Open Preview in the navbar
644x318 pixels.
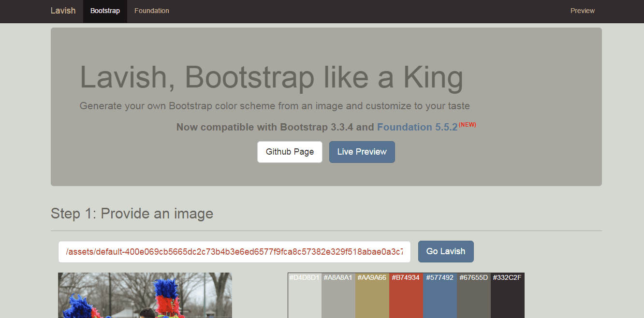click(583, 11)
